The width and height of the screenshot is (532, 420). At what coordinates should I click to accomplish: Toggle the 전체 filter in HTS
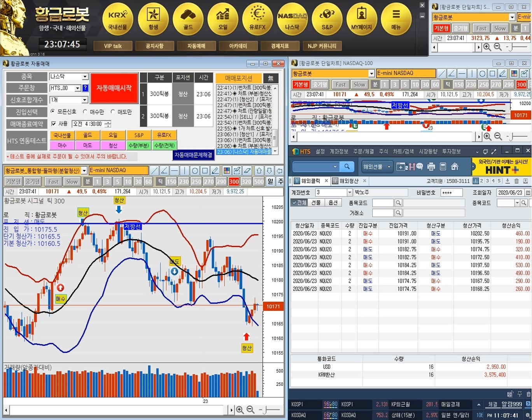click(x=299, y=203)
